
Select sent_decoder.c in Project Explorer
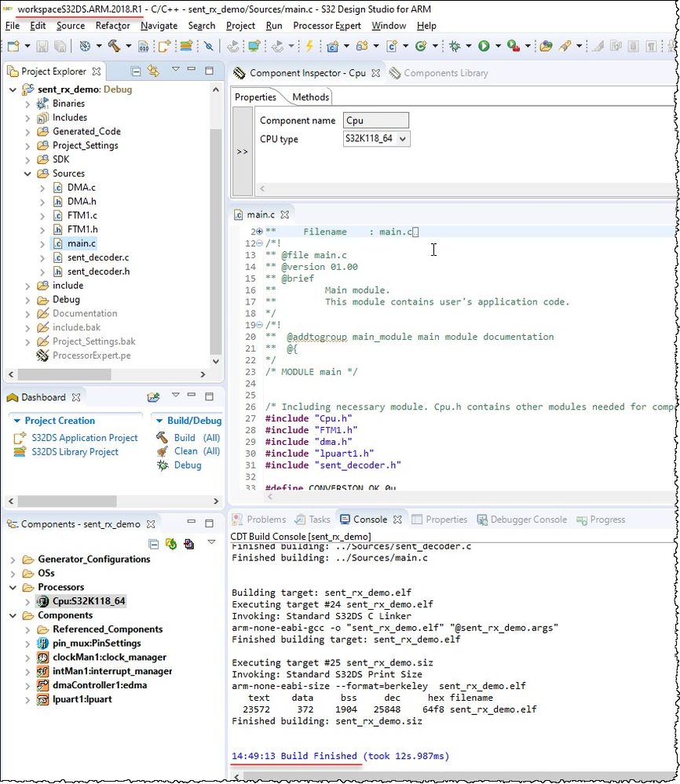[x=98, y=257]
